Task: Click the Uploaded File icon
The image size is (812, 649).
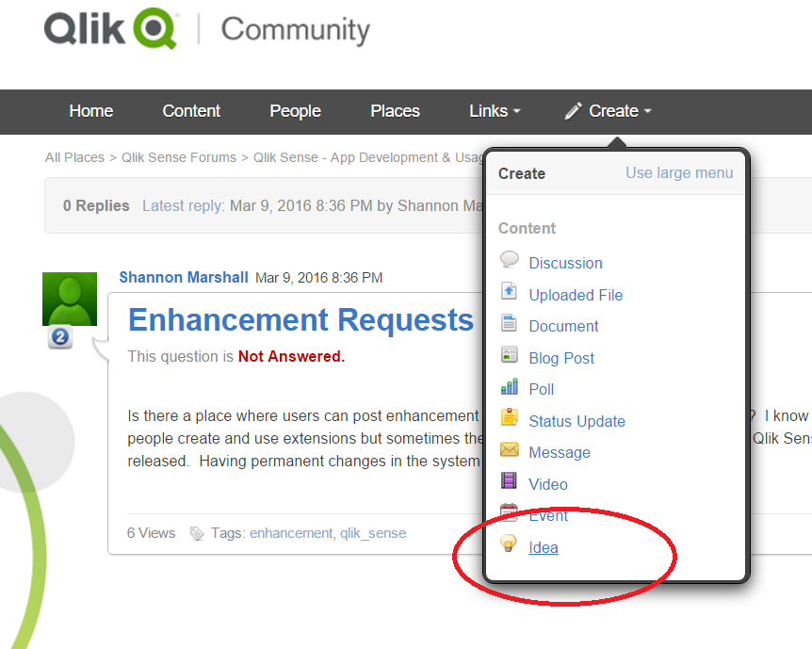Action: pos(509,291)
